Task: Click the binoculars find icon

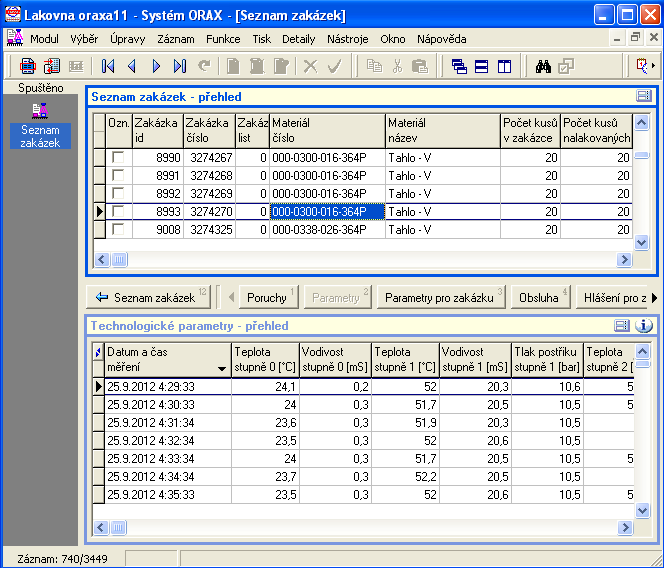Action: tap(544, 66)
